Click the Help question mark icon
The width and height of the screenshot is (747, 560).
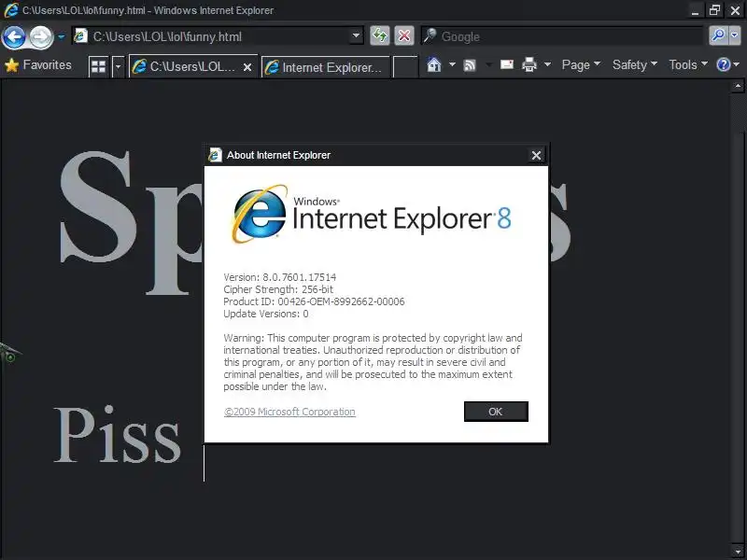(723, 64)
